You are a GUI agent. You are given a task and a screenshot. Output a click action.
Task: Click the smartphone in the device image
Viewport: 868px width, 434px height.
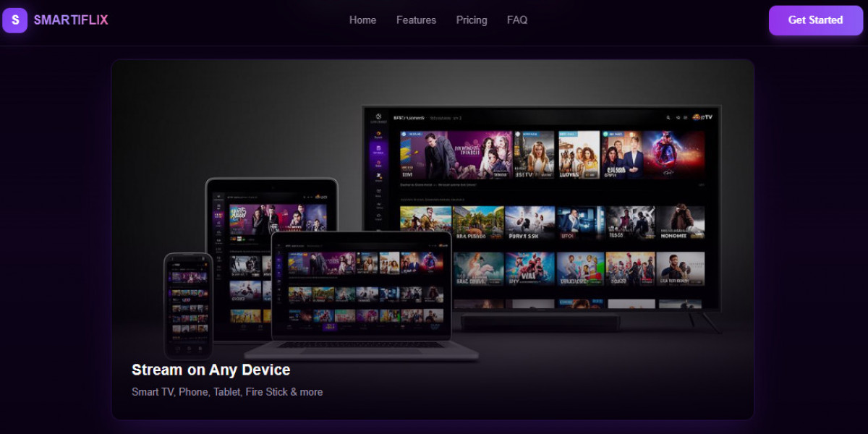click(x=188, y=304)
